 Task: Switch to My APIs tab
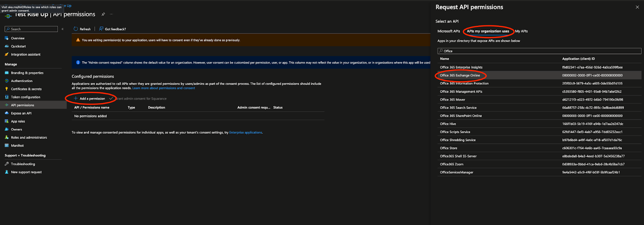pyautogui.click(x=521, y=31)
